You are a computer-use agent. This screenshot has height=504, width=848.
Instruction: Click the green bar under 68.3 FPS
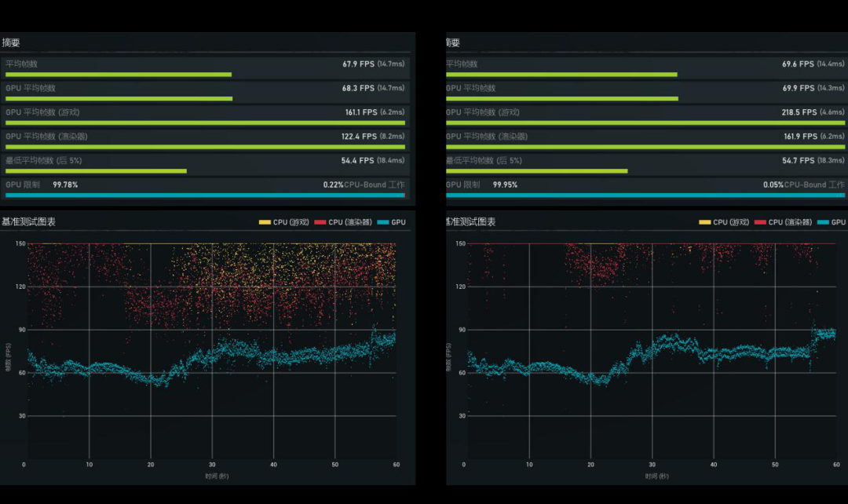[x=119, y=98]
